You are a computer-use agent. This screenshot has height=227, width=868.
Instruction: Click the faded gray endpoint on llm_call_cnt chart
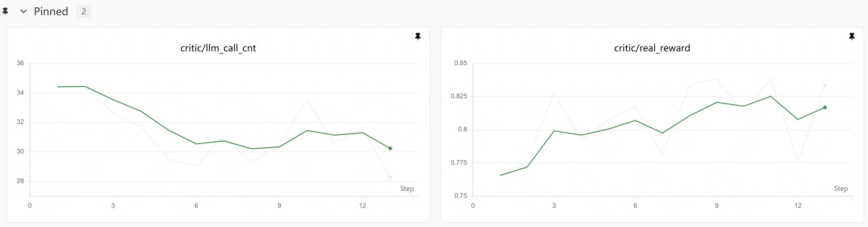click(x=390, y=177)
